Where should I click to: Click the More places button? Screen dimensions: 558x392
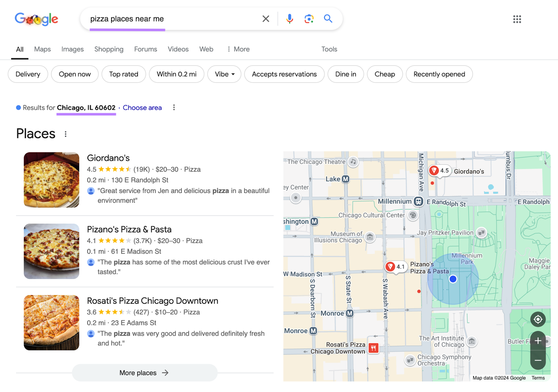pyautogui.click(x=144, y=372)
